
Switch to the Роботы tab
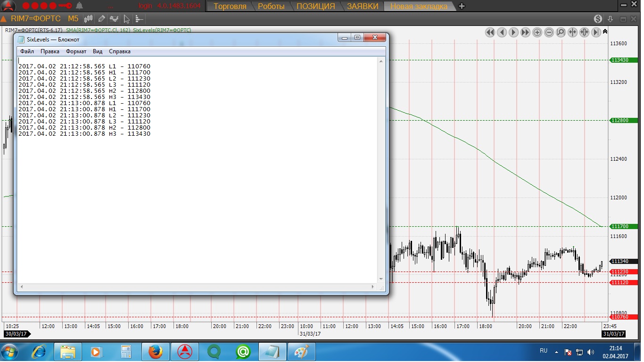[x=271, y=6]
